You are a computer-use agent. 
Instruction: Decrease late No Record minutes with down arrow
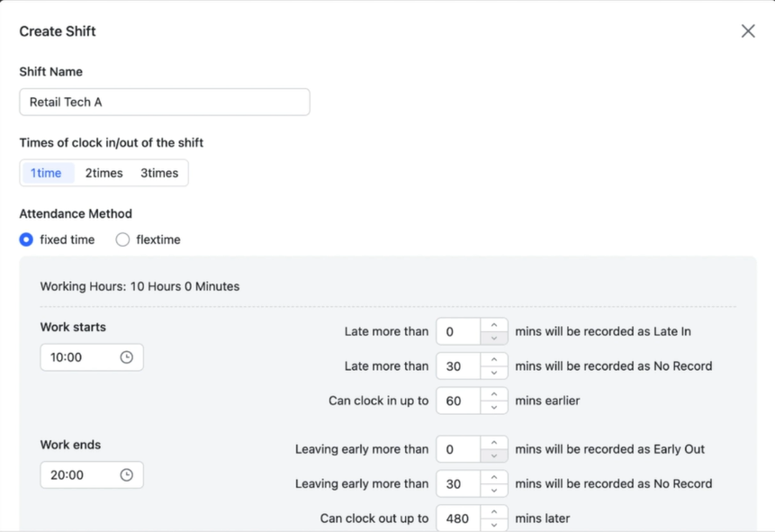494,373
